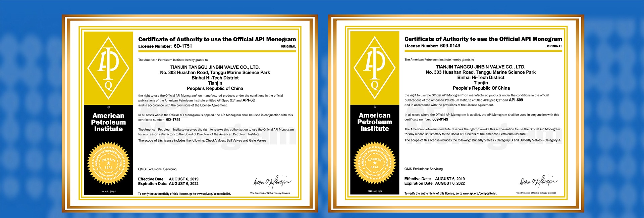Click certificate number 6D-1751 in body paragraph
The width and height of the screenshot is (644, 218).
173,120
